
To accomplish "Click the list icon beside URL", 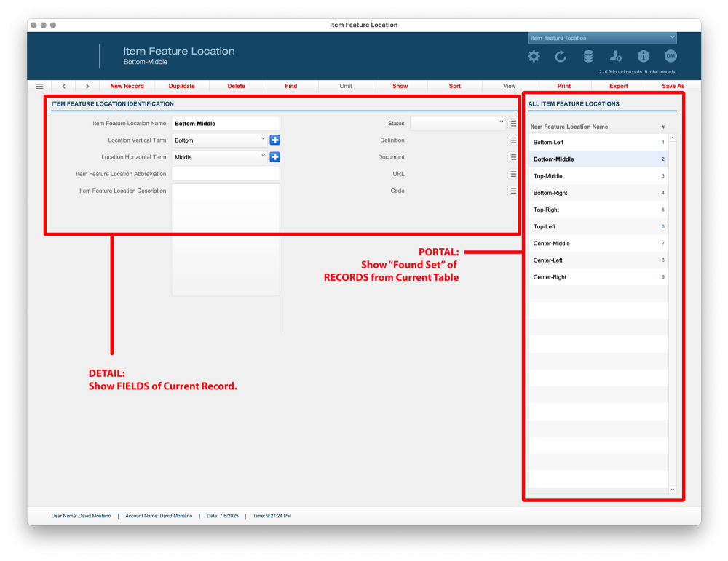I will [513, 174].
